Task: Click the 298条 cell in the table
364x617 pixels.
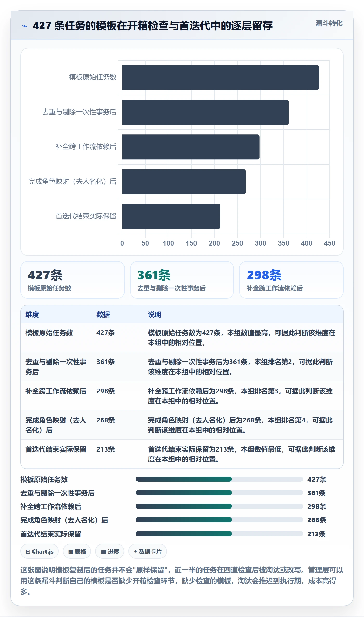Action: [106, 391]
